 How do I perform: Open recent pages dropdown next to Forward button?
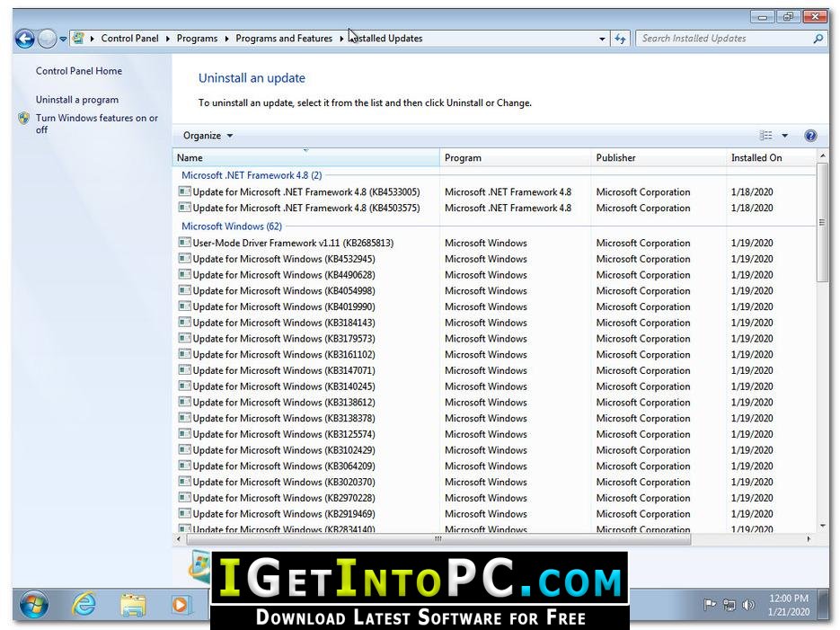pyautogui.click(x=63, y=40)
